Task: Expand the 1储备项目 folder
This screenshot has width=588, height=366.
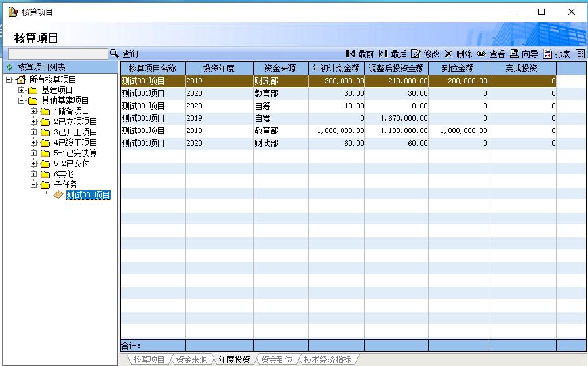Action: (x=34, y=111)
